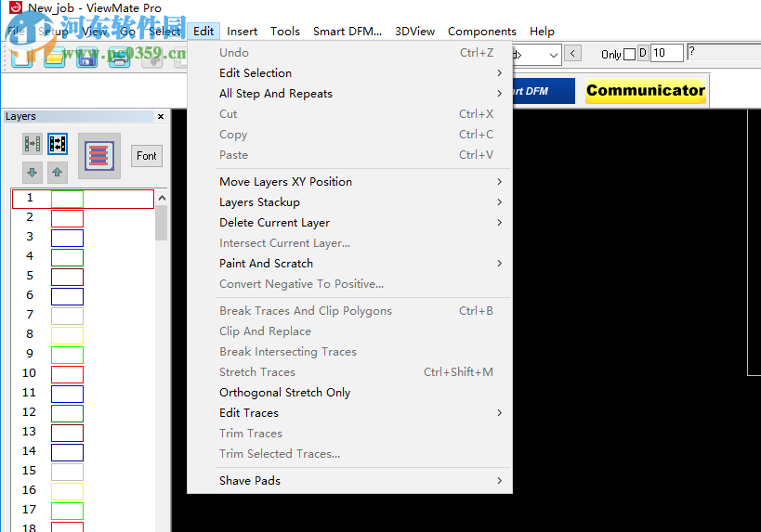Select layer number 11 in list
Viewport: 761px width, 532px height.
[x=29, y=393]
